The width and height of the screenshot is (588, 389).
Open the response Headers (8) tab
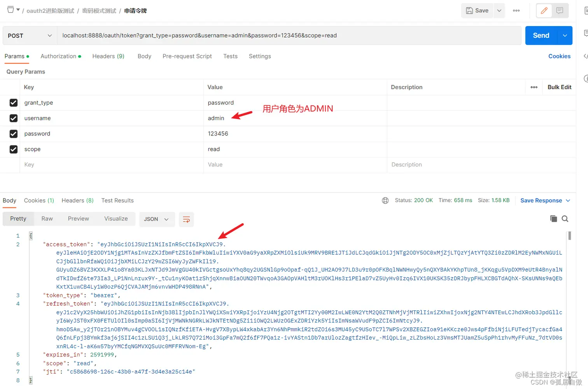[77, 201]
